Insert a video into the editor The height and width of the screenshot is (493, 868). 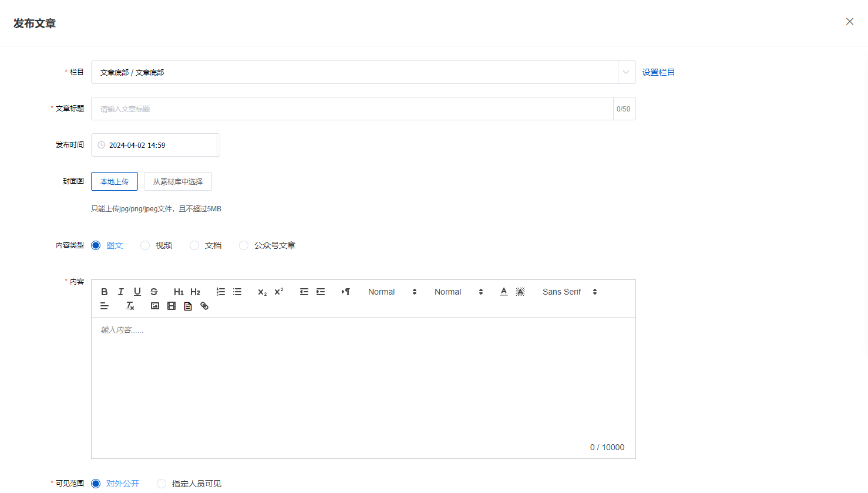pyautogui.click(x=171, y=306)
